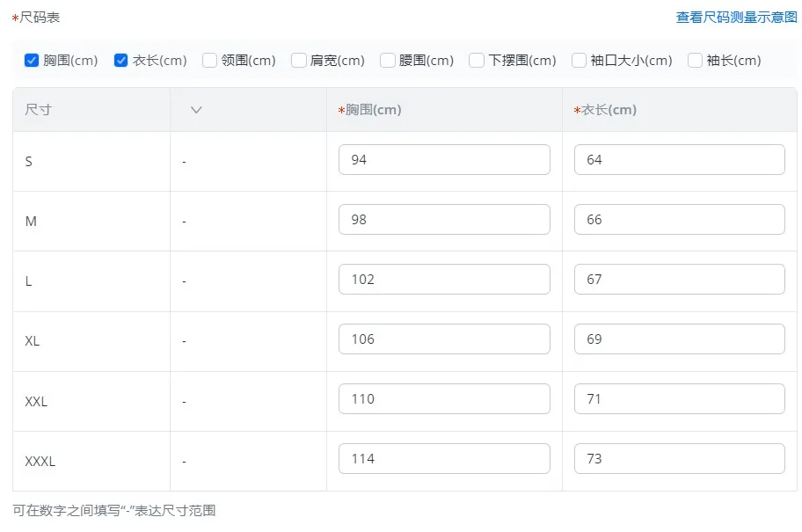Image resolution: width=802 pixels, height=532 pixels.
Task: Uncheck the 衣长(cm) checkbox
Action: (x=121, y=61)
